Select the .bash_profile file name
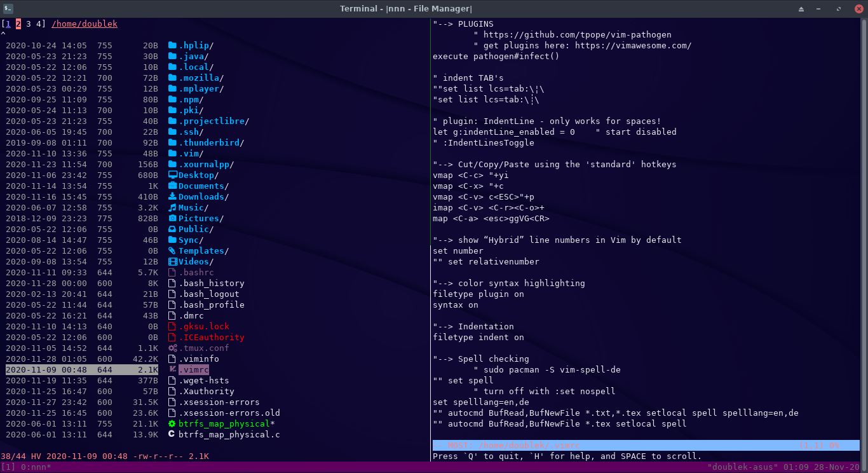The image size is (868, 473). 212,305
